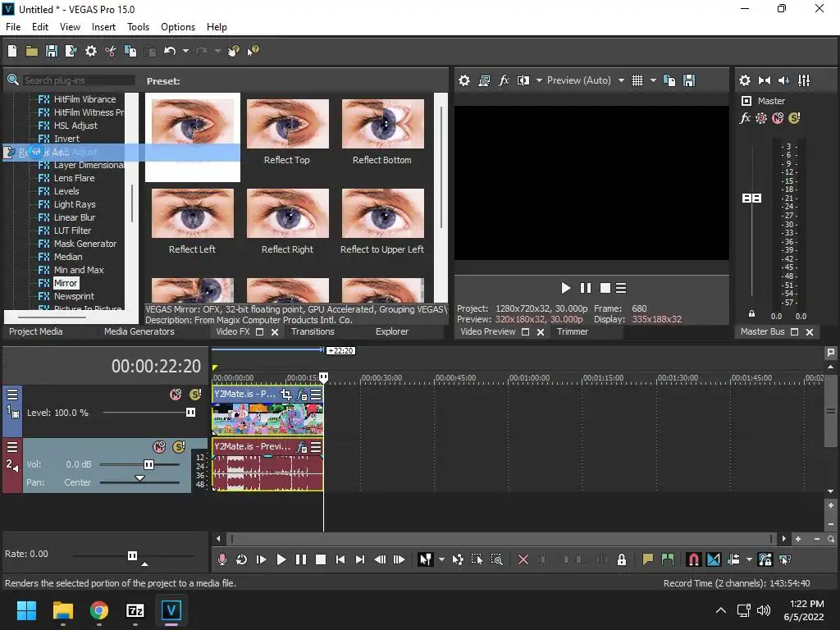This screenshot has width=840, height=630.
Task: Select the Lens Flare effect
Action: point(74,178)
